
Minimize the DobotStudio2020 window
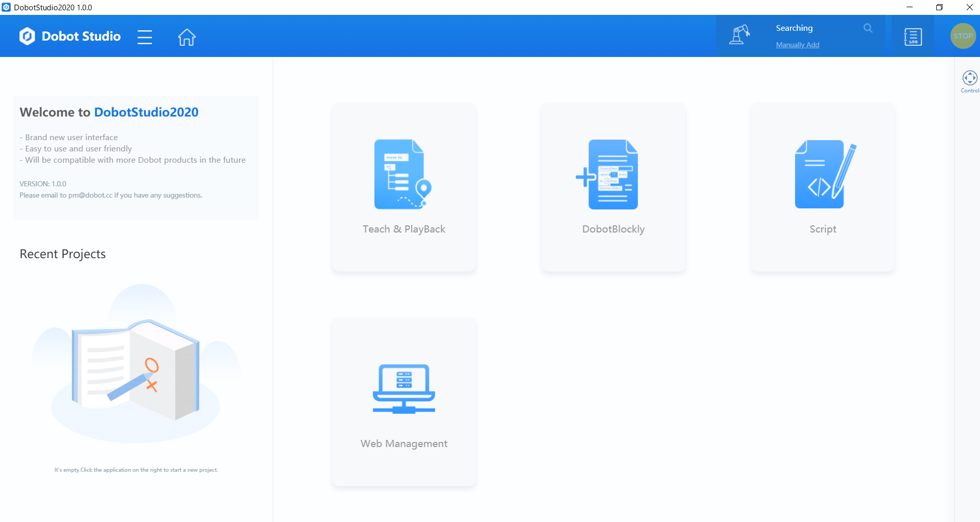click(x=910, y=7)
